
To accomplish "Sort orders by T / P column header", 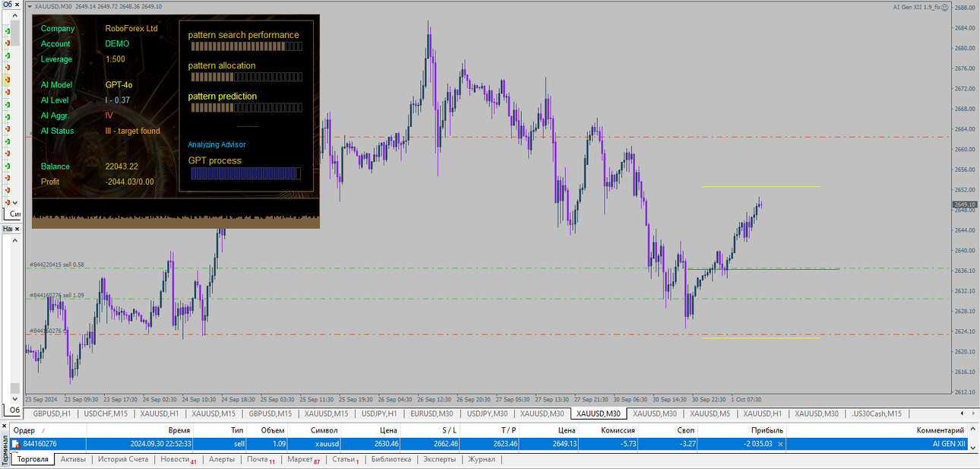I will pos(490,430).
